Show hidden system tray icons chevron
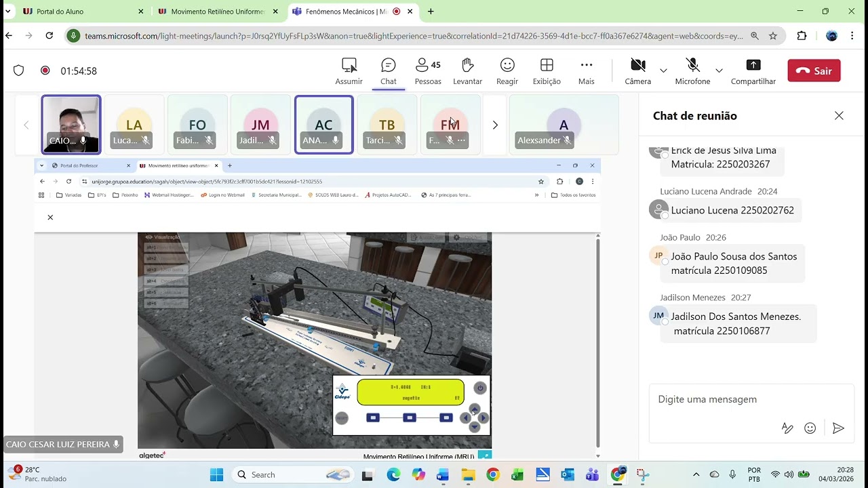 pyautogui.click(x=696, y=474)
